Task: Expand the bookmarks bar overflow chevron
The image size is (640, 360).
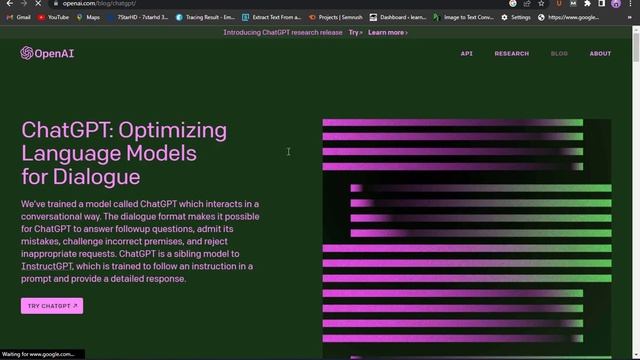Action: click(x=630, y=17)
